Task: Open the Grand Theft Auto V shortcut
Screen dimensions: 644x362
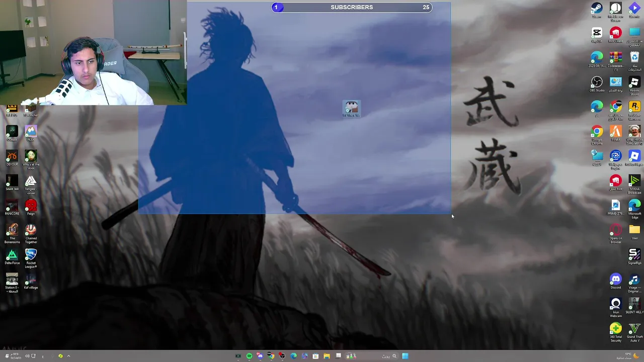Action: (x=634, y=332)
